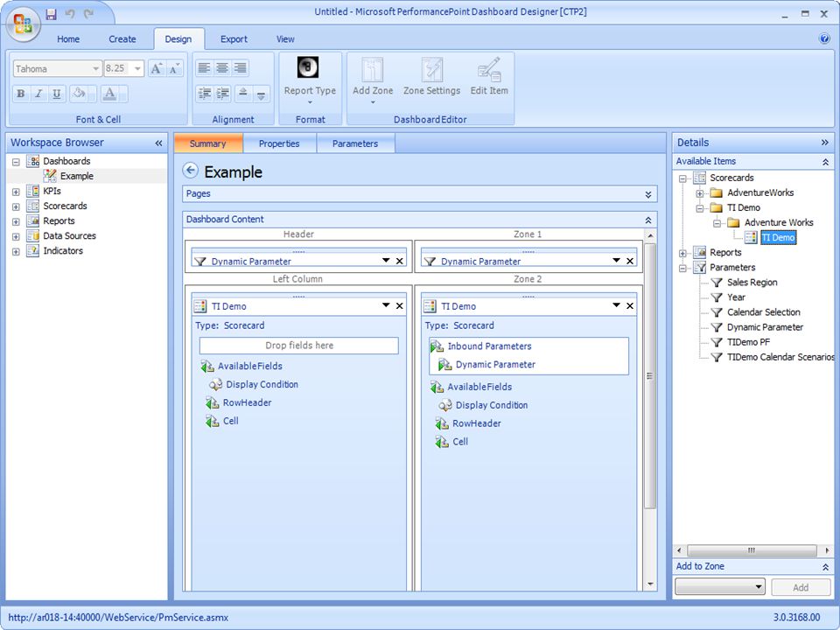Choose the font color A button
This screenshot has height=630, width=840.
(x=110, y=94)
